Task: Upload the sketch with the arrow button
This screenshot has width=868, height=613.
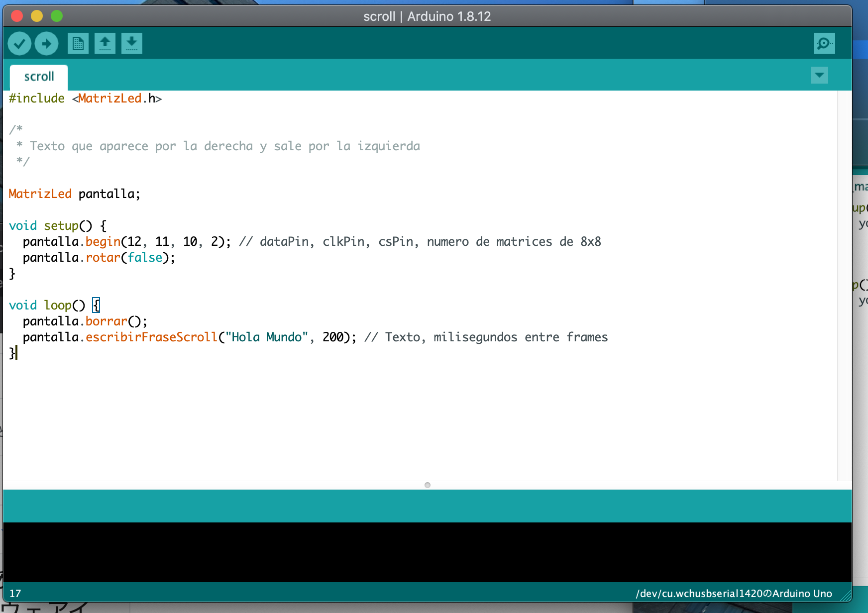Action: (46, 44)
